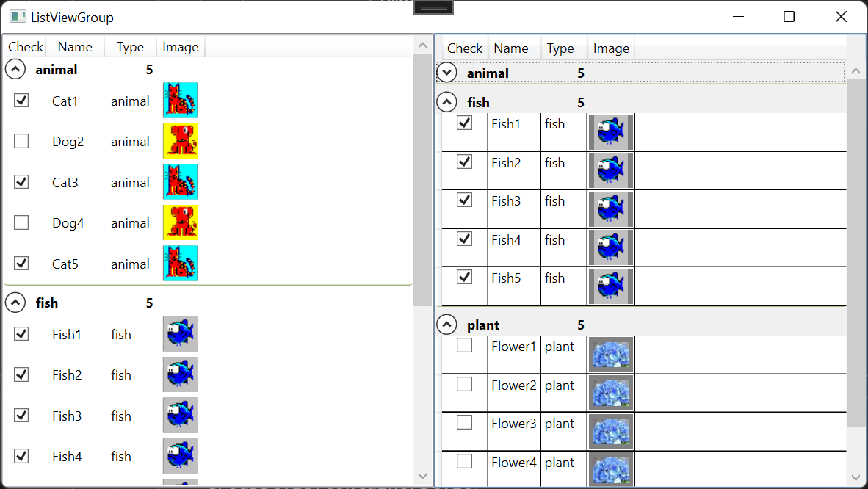Click the ListViewGroup window title icon
The height and width of the screenshot is (489, 868).
coord(18,17)
